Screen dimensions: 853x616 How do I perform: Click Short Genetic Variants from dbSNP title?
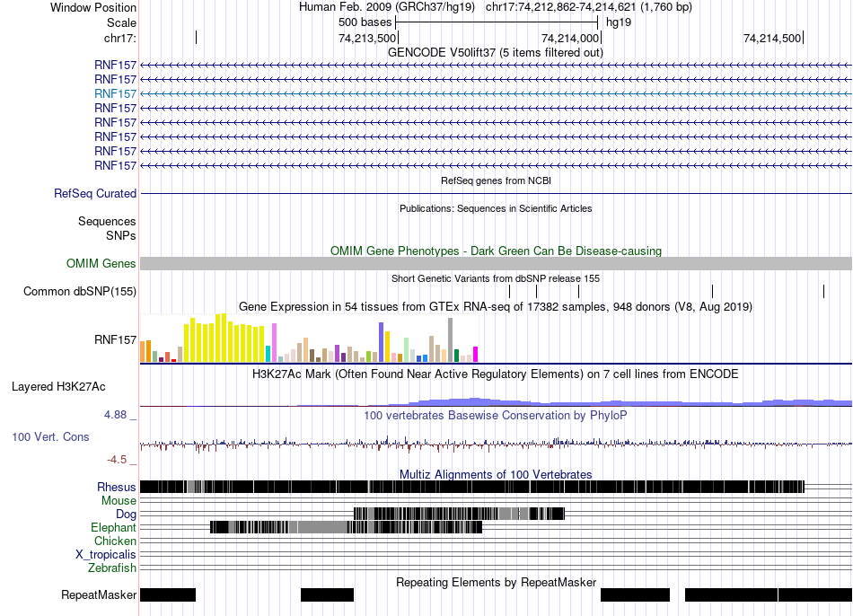click(496, 278)
